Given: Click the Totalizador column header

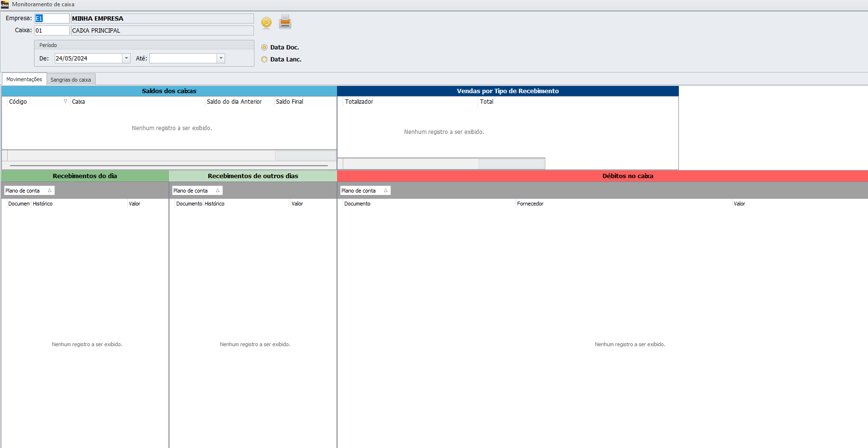Looking at the screenshot, I should 359,102.
